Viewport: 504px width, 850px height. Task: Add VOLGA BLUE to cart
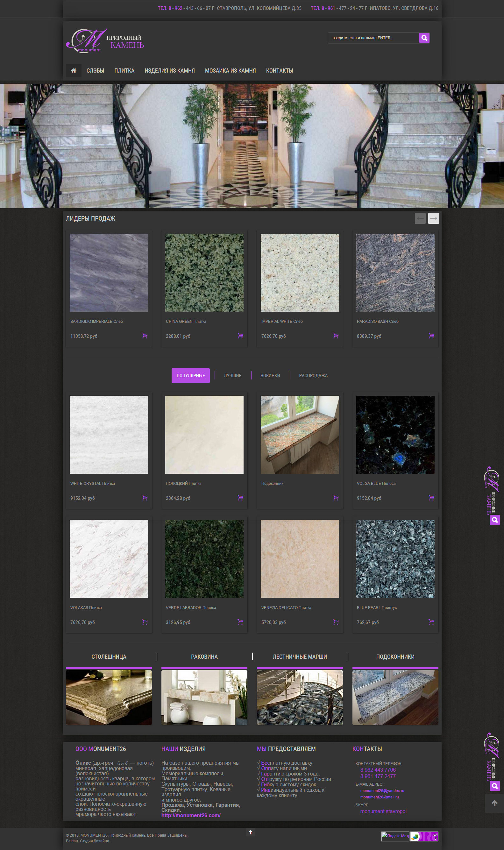[431, 498]
